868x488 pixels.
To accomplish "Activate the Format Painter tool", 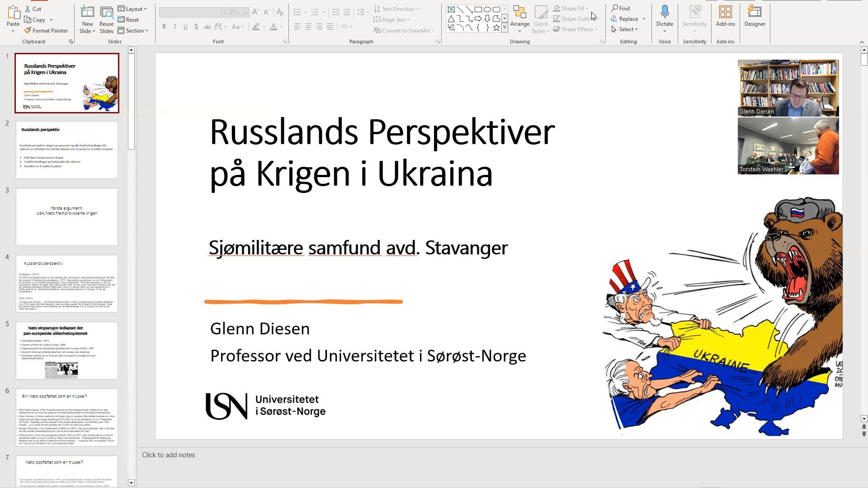I will click(46, 30).
